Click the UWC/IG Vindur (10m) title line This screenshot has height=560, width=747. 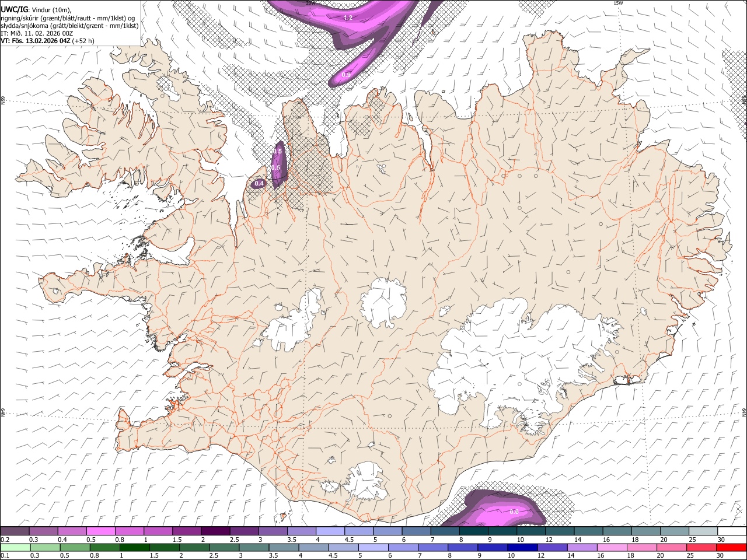point(36,10)
